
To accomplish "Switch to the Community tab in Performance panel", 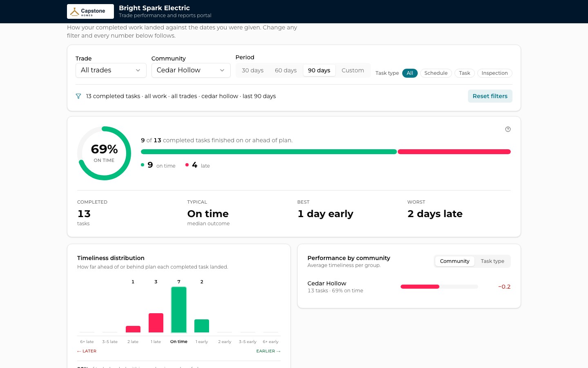I will (455, 261).
